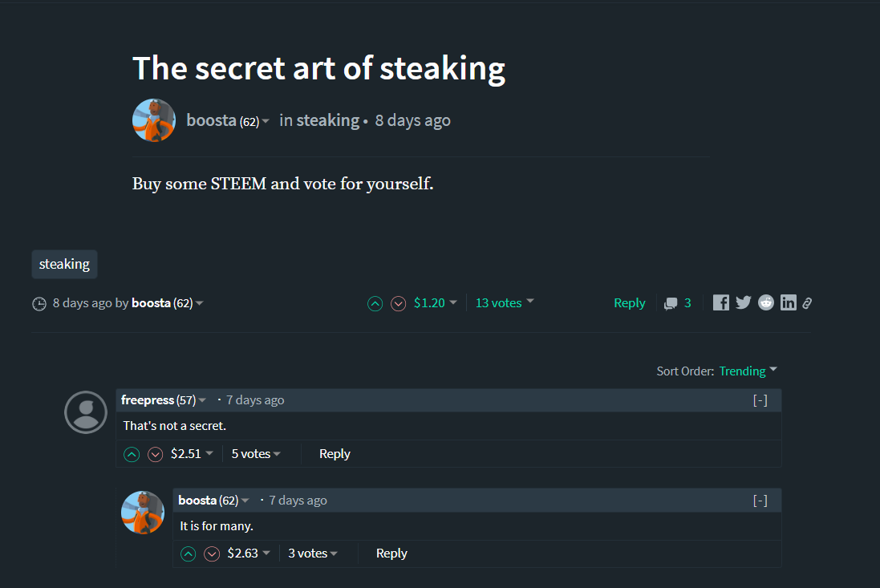Reply to the main post
This screenshot has height=588, width=880.
point(629,303)
